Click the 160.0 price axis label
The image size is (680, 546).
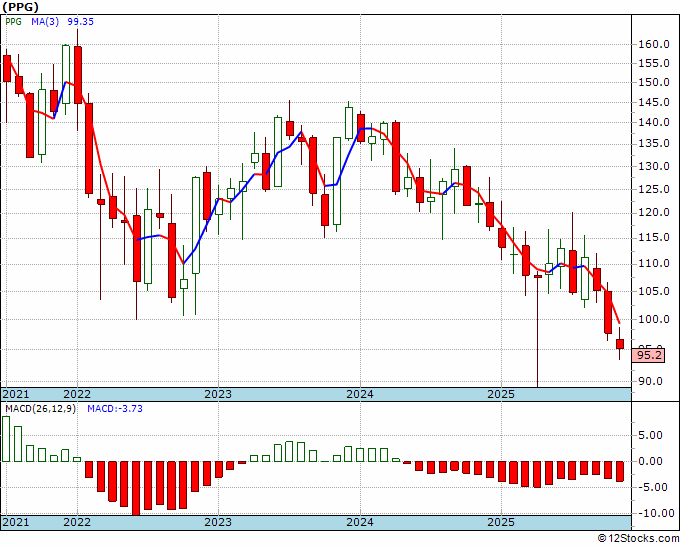click(x=654, y=44)
